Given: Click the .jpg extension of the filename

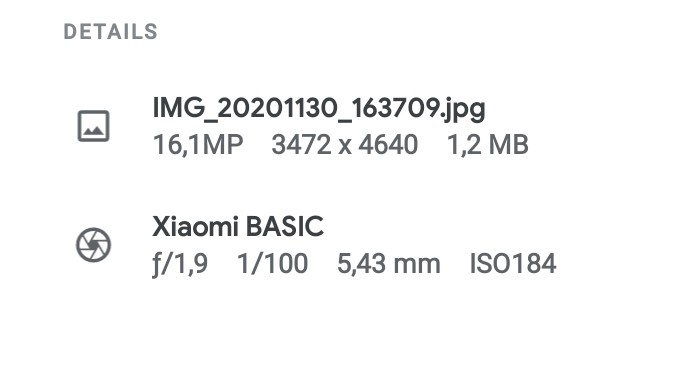Looking at the screenshot, I should click(x=463, y=110).
